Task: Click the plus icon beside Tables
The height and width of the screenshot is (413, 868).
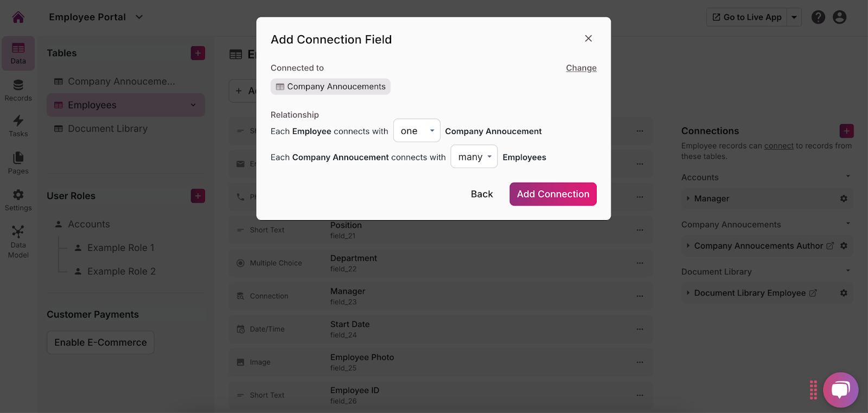Action: (198, 53)
